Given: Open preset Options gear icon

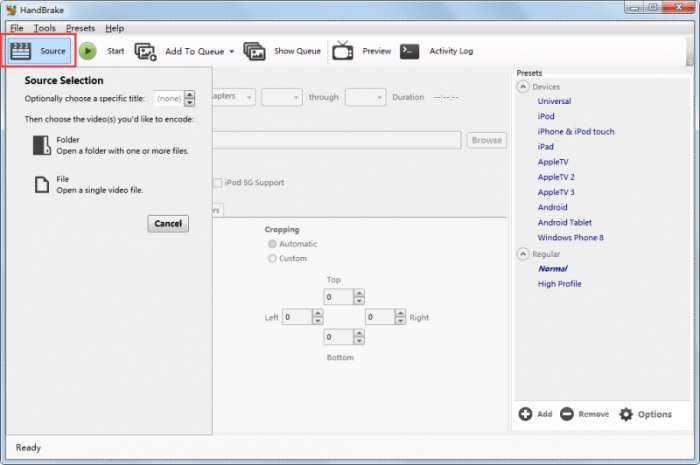Looking at the screenshot, I should (x=626, y=414).
